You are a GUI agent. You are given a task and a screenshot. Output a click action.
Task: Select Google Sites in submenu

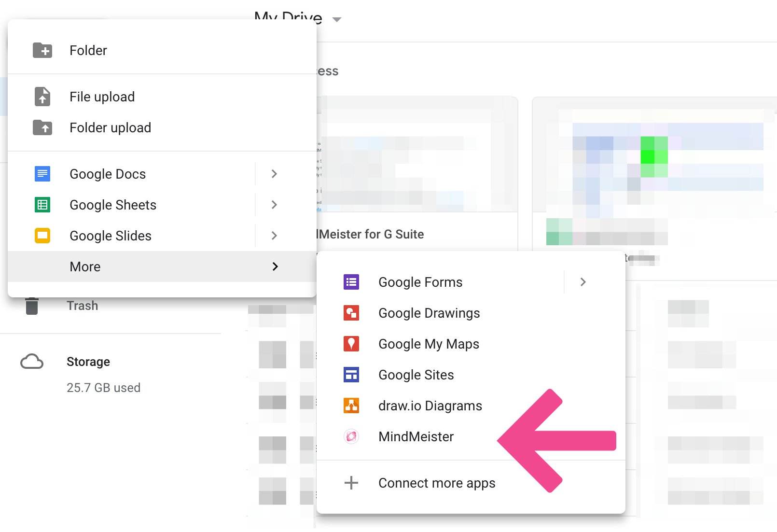coord(471,375)
